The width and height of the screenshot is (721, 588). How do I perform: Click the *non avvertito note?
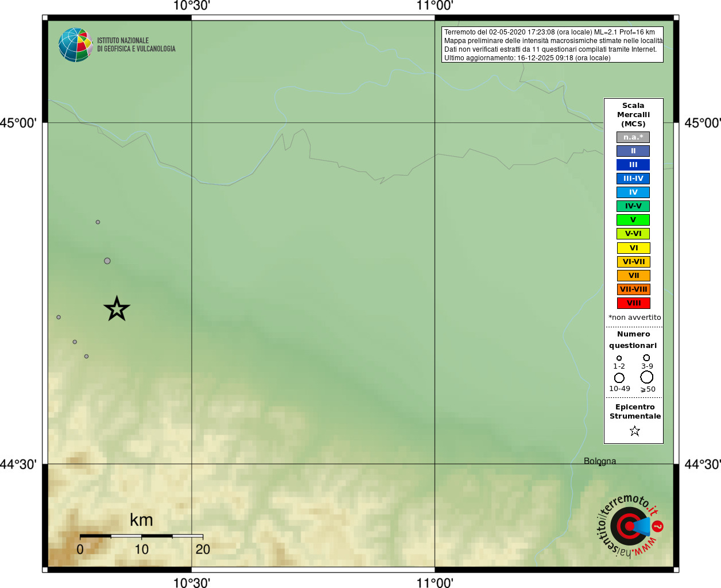[634, 318]
